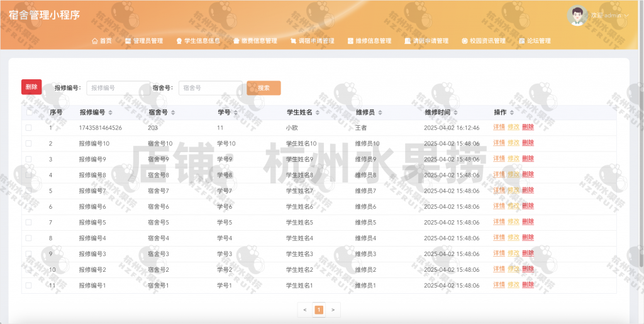Open 详情 in the 报修编号6 row
Viewport: 644px width, 324px height.
499,206
